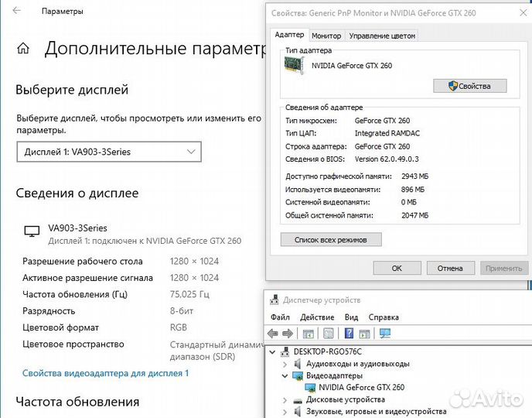This screenshot has width=532, height=418.
Task: Select NVIDIA GeForce GTX 260 tree item
Action: 361,388
